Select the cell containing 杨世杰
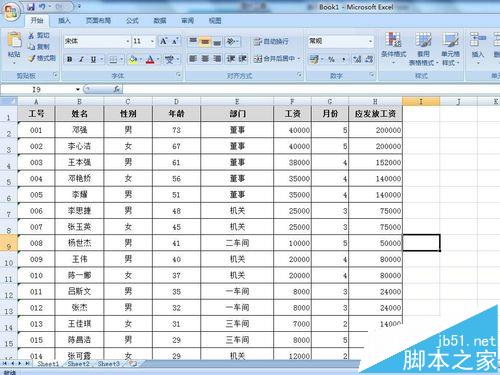 tap(79, 243)
